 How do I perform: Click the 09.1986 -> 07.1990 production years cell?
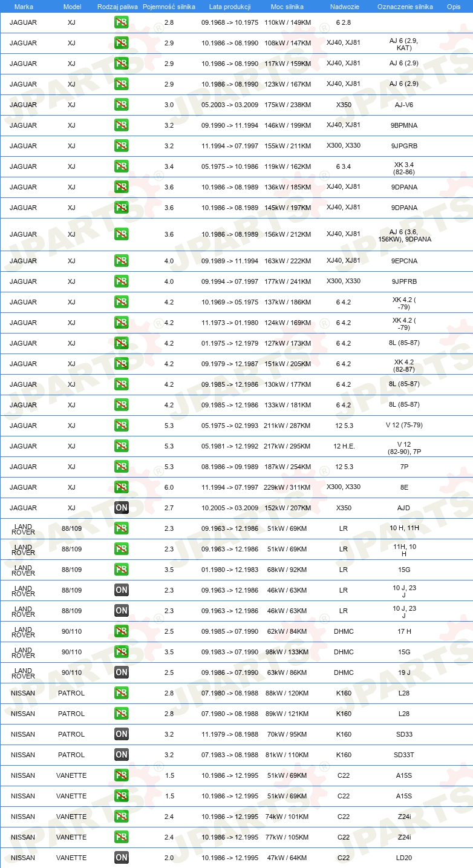[x=230, y=672]
